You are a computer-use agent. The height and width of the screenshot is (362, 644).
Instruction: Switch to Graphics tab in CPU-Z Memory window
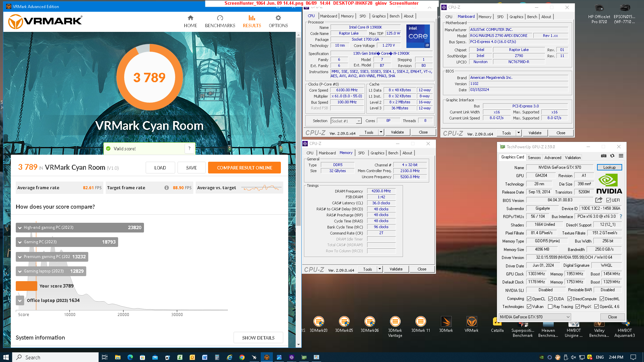378,153
